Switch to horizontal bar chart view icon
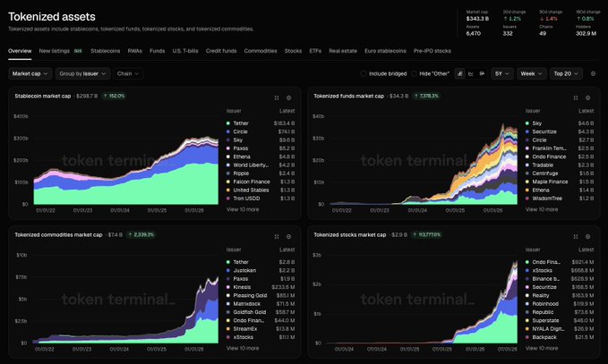 (x=482, y=73)
